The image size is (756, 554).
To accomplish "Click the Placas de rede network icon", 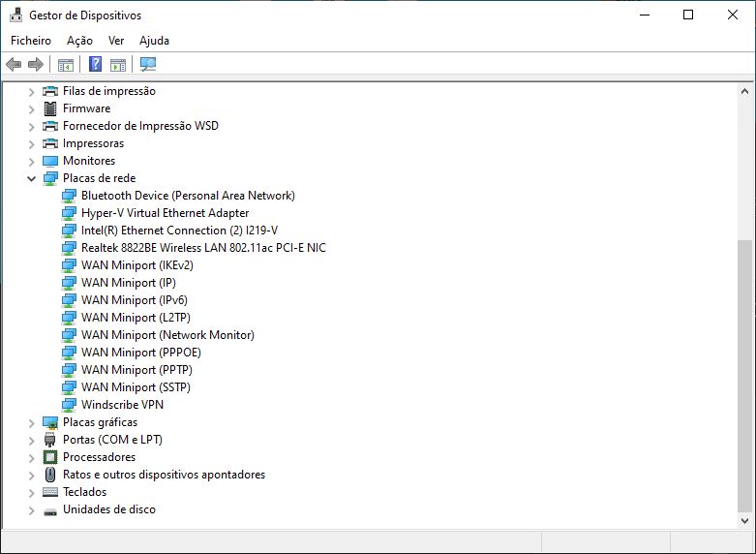I will click(50, 178).
